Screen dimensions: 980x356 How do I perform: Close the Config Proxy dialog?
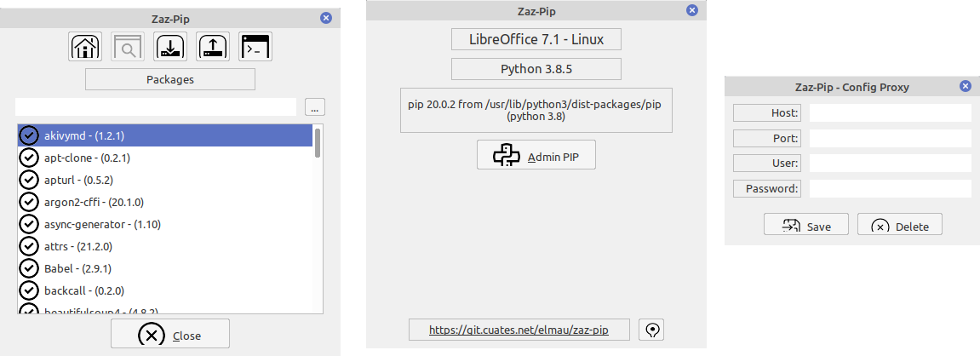pos(966,86)
